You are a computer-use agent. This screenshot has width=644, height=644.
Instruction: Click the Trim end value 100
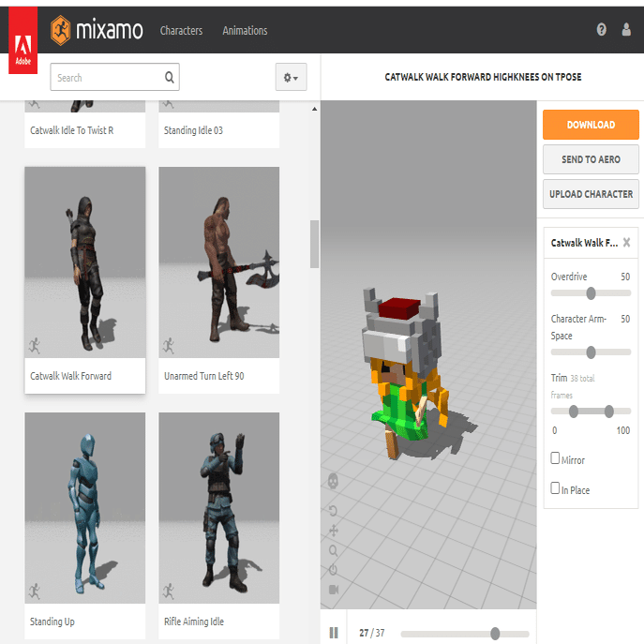(x=622, y=430)
